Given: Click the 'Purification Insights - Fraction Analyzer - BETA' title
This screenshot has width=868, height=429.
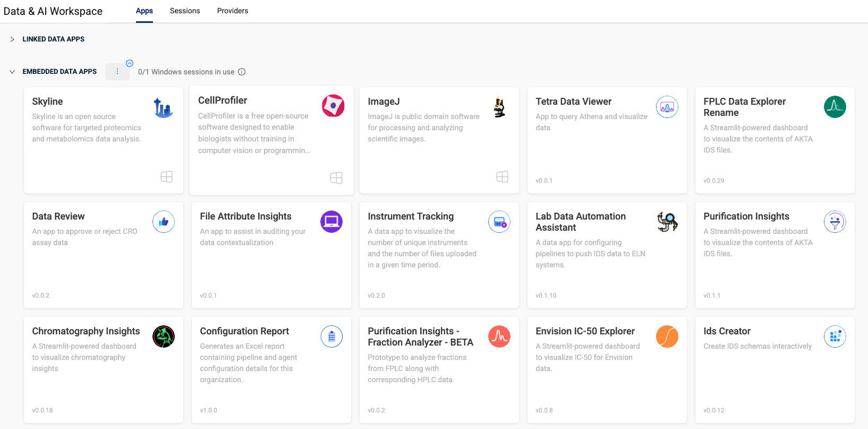Looking at the screenshot, I should [x=420, y=337].
